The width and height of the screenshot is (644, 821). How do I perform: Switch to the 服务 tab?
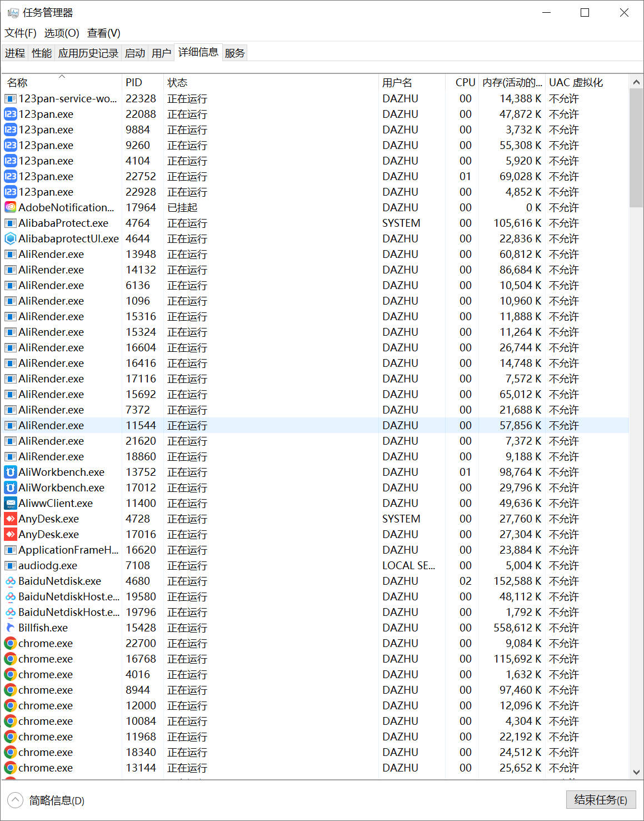234,53
